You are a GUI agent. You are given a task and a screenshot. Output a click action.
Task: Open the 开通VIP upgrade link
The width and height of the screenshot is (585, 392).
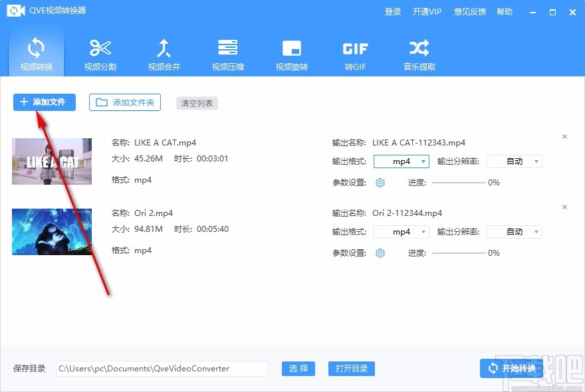(427, 11)
